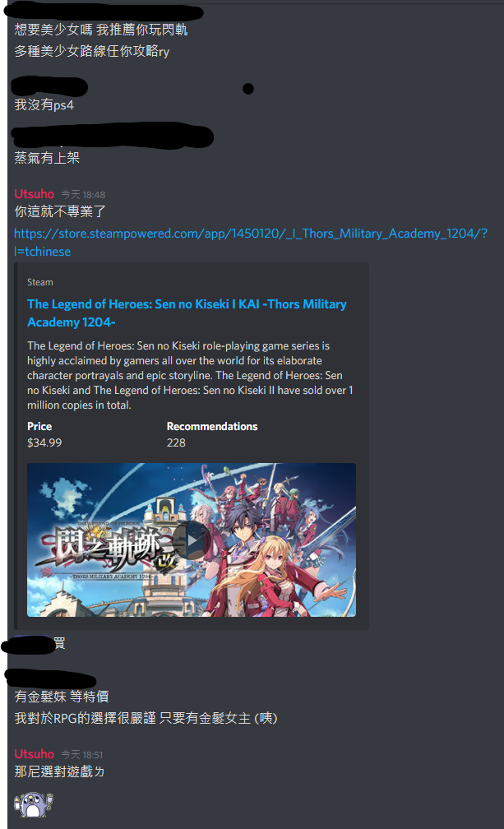The width and height of the screenshot is (504, 829).
Task: Click the Steam provider label in the embed
Action: [x=40, y=282]
